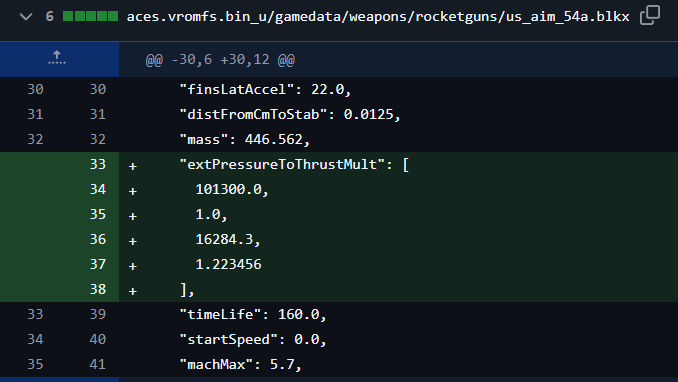Click the added value 16284.3
The image size is (678, 382).
pos(228,239)
